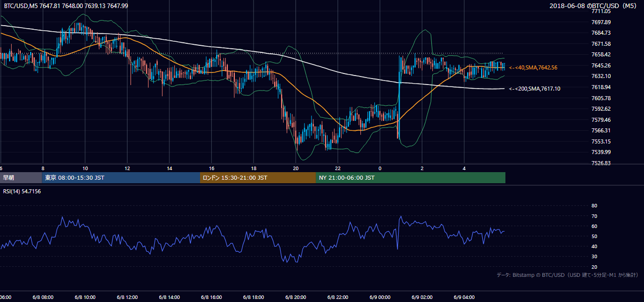Click the 早朝 session bar

(21, 178)
